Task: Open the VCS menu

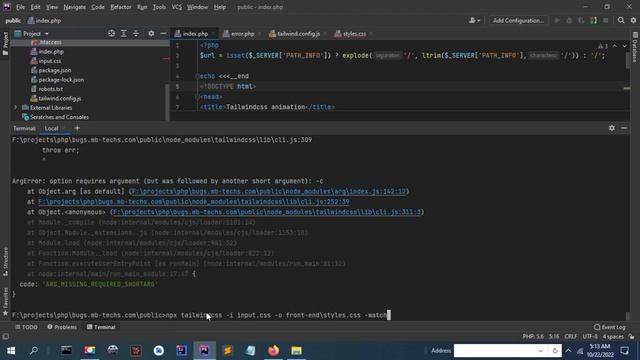Action: pos(177,7)
